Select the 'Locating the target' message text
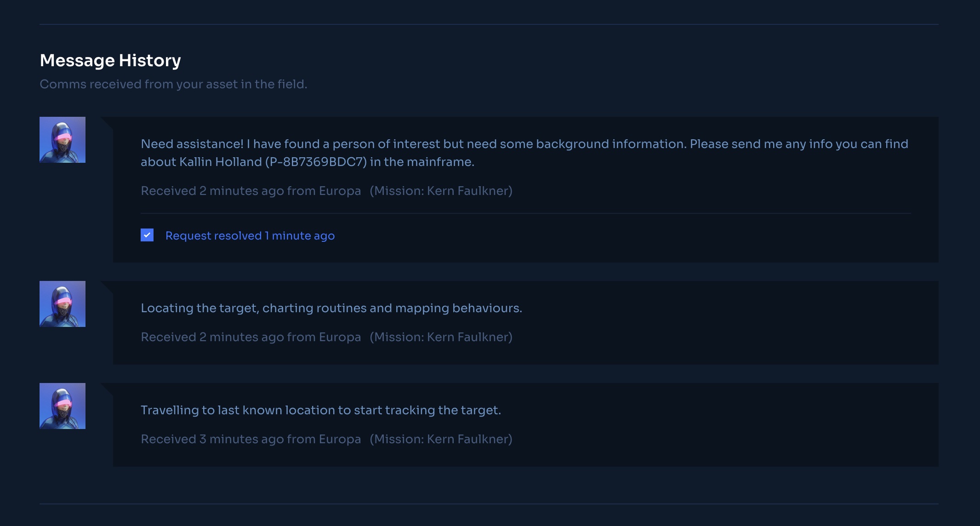This screenshot has height=526, width=980. pyautogui.click(x=331, y=308)
